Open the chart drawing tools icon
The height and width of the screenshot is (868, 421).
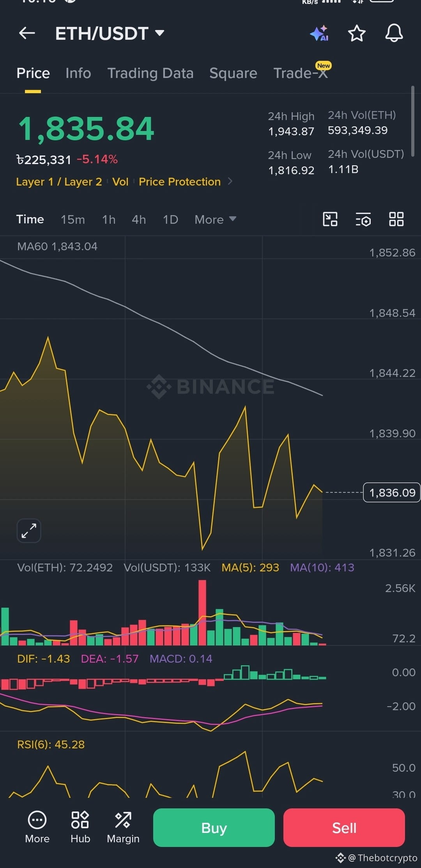click(x=330, y=219)
